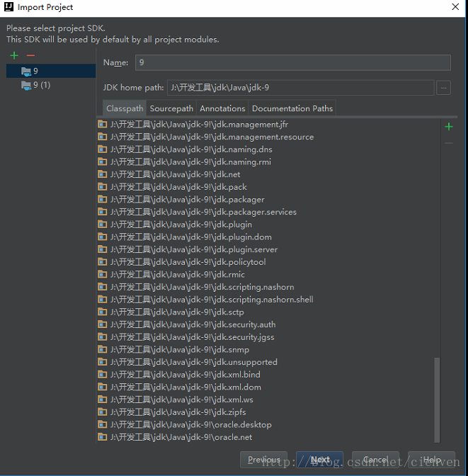The image size is (468, 476).
Task: Switch to the Documentation Paths tab
Action: (x=292, y=108)
